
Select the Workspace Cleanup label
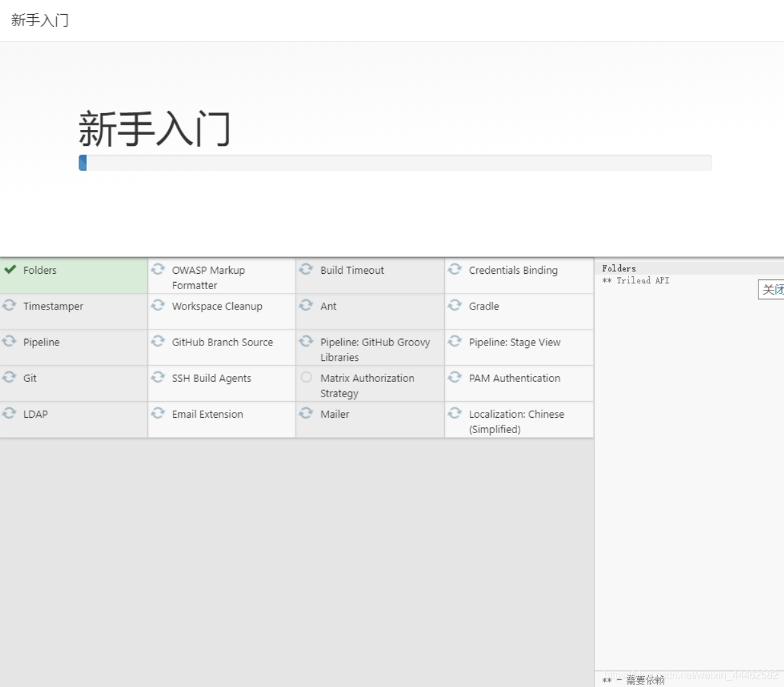[x=217, y=306]
